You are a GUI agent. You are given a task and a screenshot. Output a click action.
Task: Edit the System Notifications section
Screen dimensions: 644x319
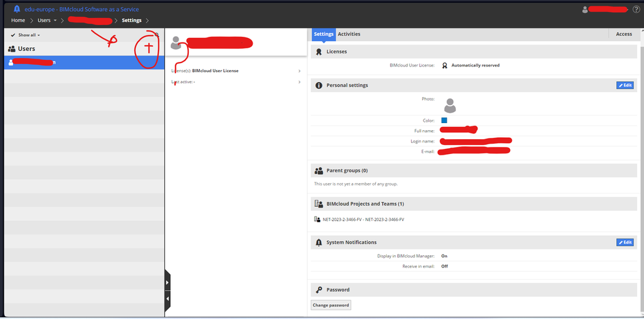[625, 243]
